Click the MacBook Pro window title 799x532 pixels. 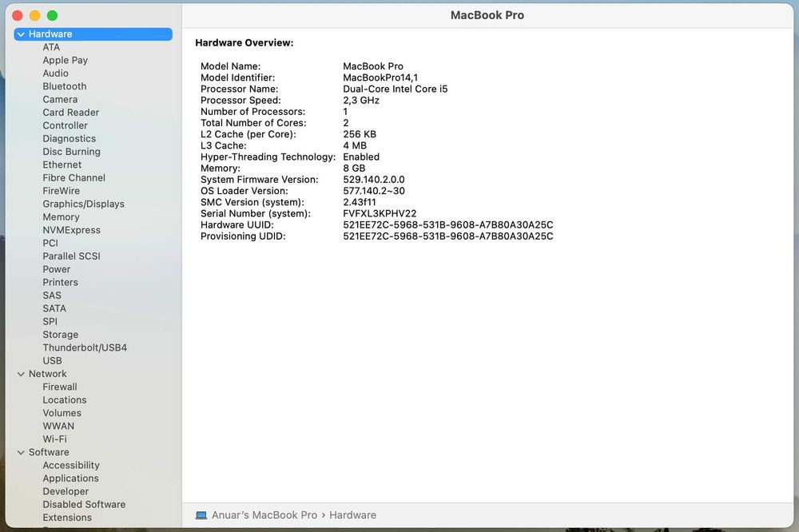click(x=487, y=15)
